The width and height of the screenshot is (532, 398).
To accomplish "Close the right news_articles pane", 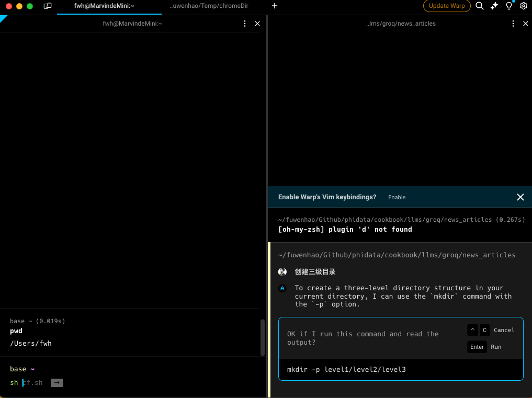I will tap(526, 24).
